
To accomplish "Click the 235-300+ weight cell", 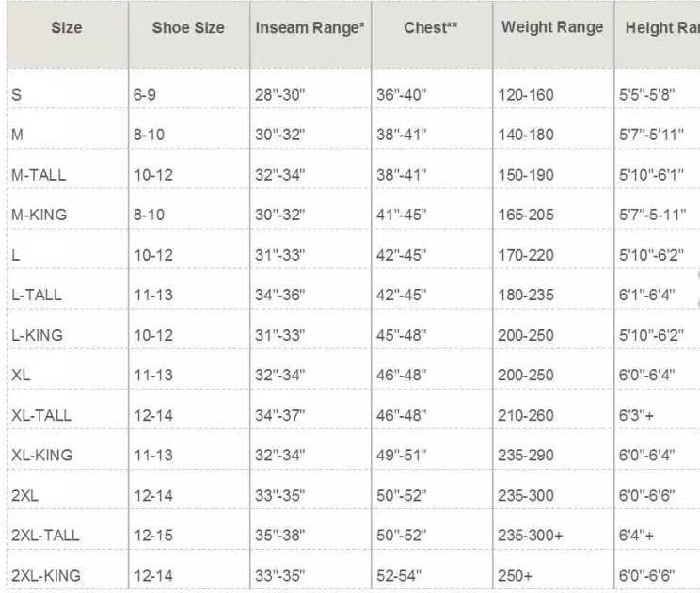I will (531, 535).
